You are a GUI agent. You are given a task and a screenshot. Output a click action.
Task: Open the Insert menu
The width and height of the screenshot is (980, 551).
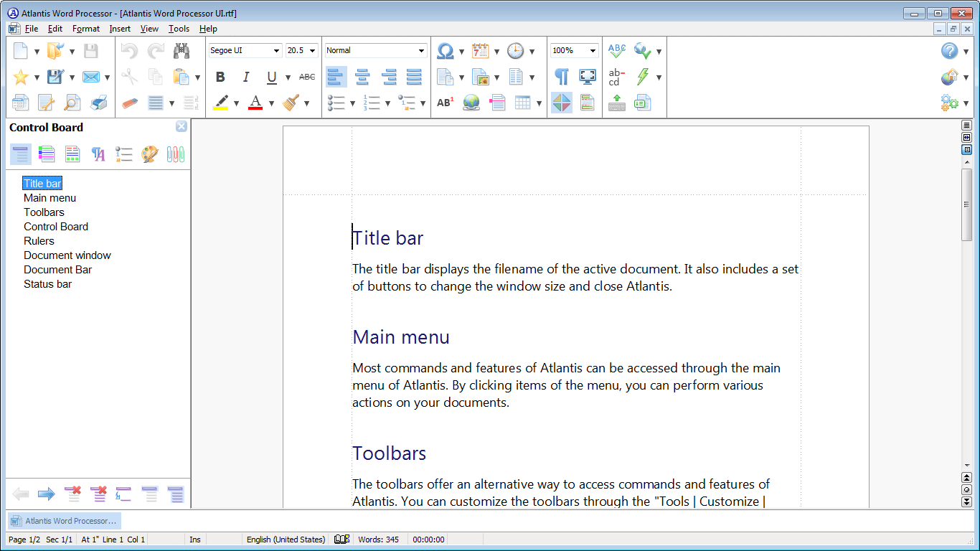point(120,29)
